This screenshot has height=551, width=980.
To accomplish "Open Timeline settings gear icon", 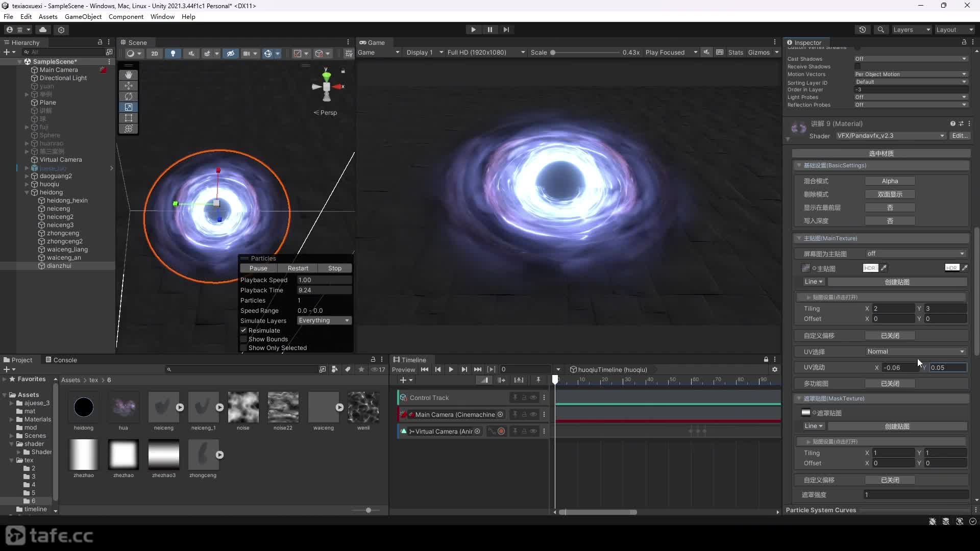I will tap(775, 369).
